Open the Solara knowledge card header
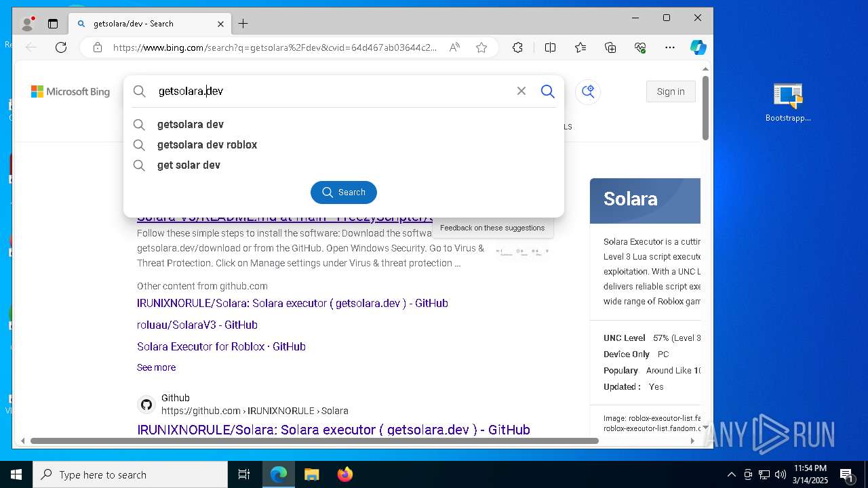Viewport: 868px width, 488px height. [645, 201]
